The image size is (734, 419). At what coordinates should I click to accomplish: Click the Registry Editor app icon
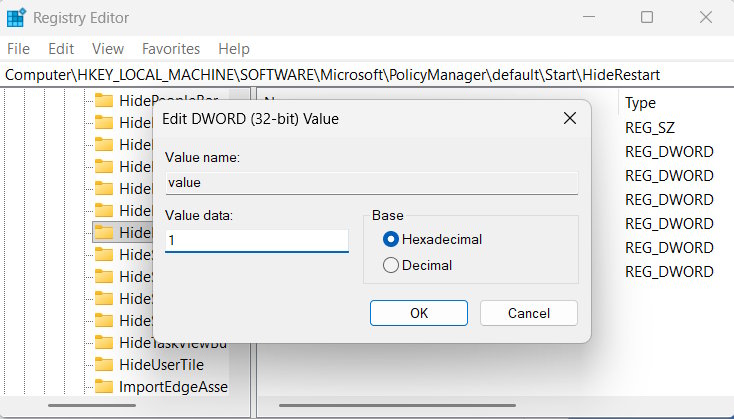[16, 18]
